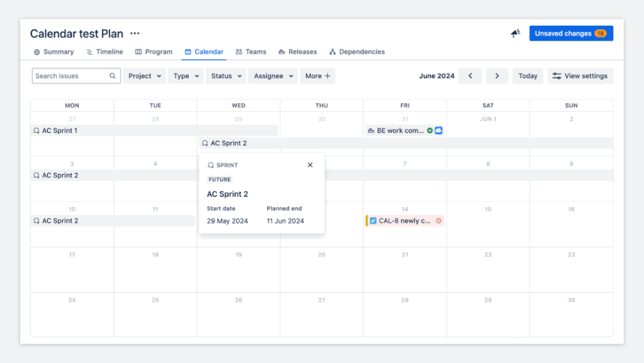The image size is (644, 363).
Task: Click the sprint icon on AC Sprint 1 bar
Action: click(x=37, y=130)
